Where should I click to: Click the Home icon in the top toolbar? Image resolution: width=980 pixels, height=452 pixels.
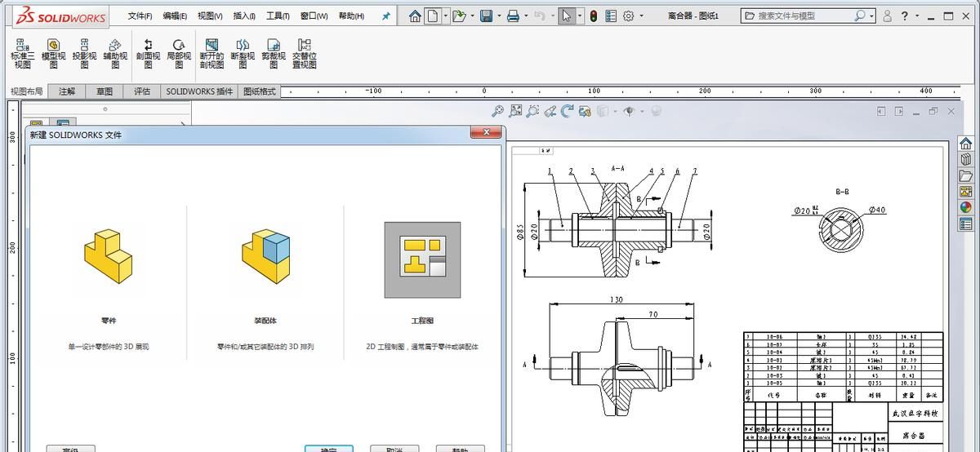click(415, 16)
